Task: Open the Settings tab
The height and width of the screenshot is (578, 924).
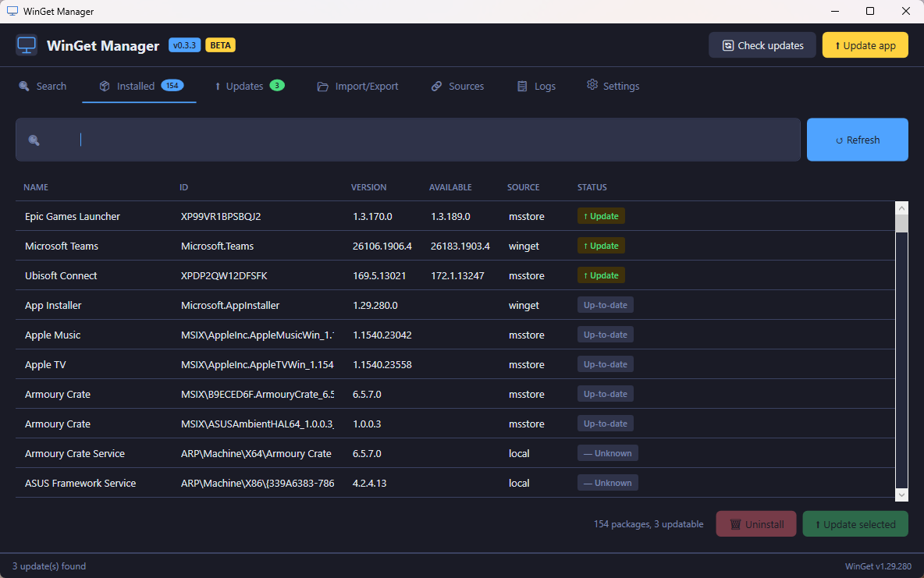Action: [613, 86]
